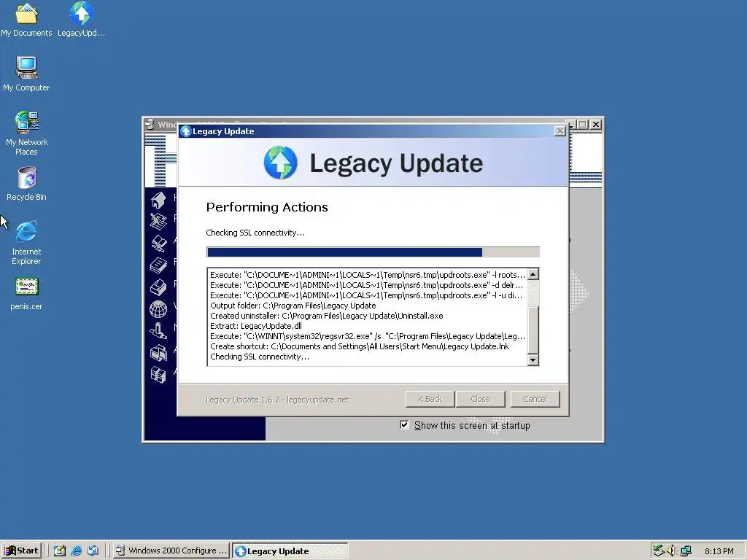The width and height of the screenshot is (747, 560).
Task: Click the overlapping computers icon in Configure Server sidebar
Action: click(158, 353)
